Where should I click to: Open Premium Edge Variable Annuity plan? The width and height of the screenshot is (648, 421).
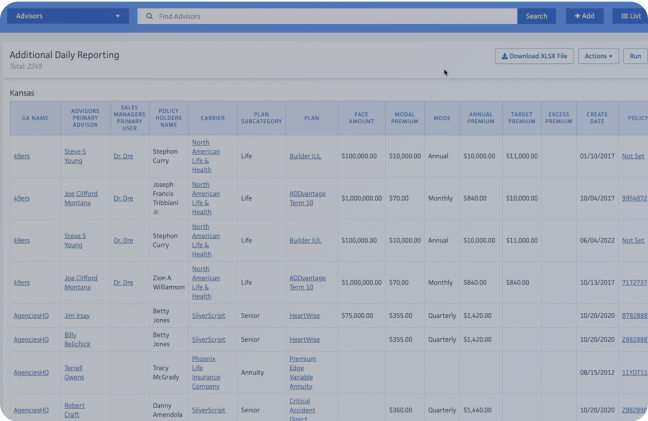(303, 371)
